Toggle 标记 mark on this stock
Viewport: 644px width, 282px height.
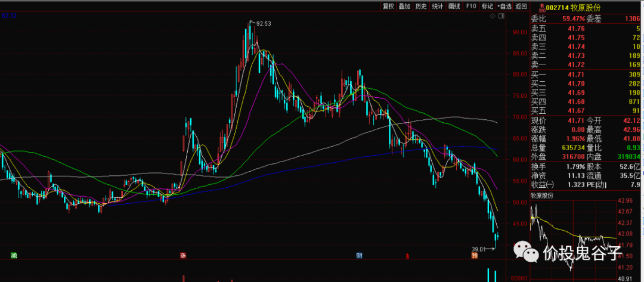click(x=487, y=7)
